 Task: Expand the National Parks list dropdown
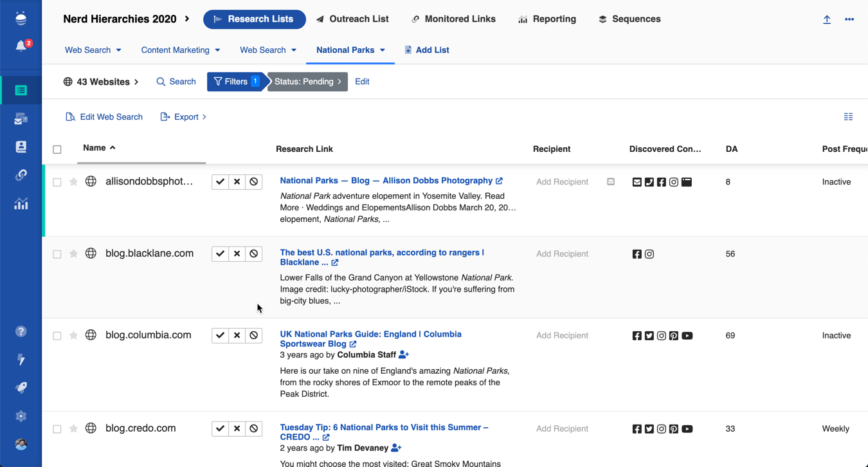(383, 50)
